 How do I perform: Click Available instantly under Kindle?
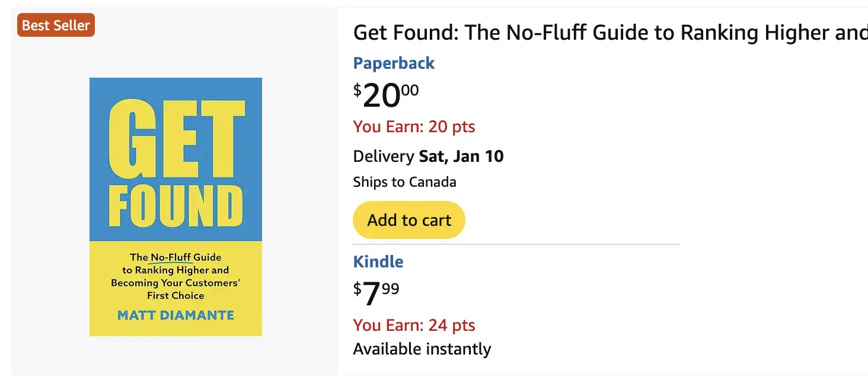422,349
